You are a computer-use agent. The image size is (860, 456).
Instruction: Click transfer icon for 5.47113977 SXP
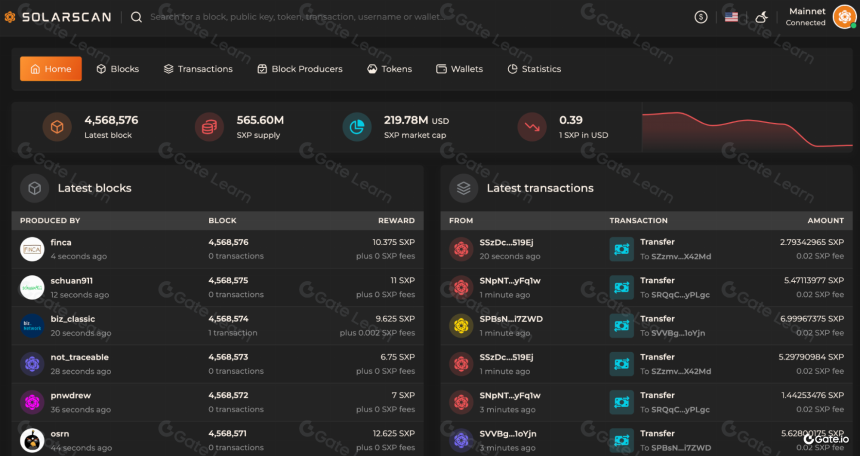point(621,288)
